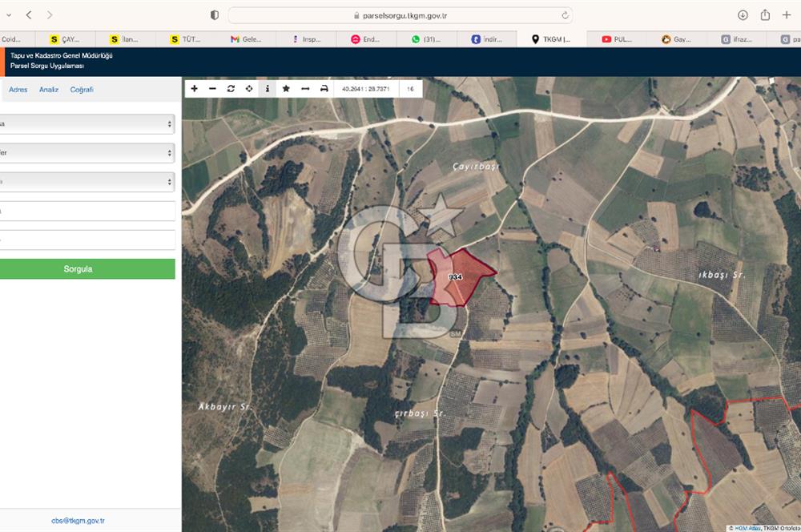Viewport: 801px width, 532px height.
Task: Click the crosshair locate icon
Action: pos(249,89)
